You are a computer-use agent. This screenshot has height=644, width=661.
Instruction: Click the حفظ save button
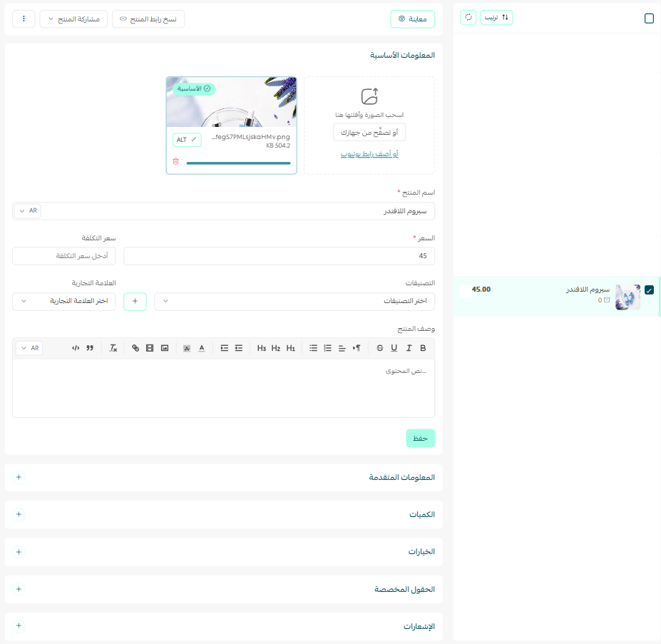click(420, 438)
